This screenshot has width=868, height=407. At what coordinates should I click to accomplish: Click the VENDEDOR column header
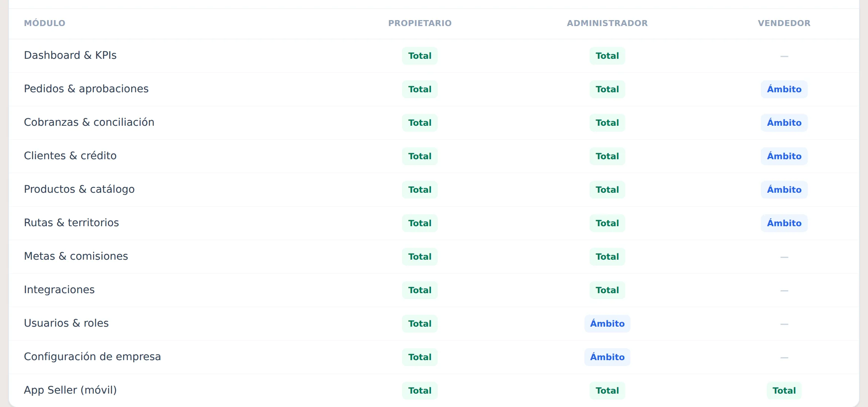pos(784,23)
